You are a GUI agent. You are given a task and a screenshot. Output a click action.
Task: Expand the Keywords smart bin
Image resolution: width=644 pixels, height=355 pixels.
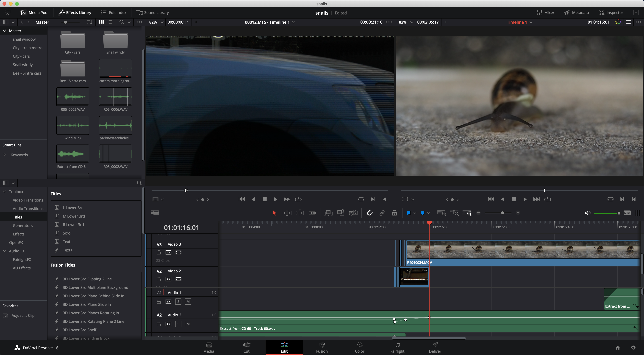coord(5,155)
